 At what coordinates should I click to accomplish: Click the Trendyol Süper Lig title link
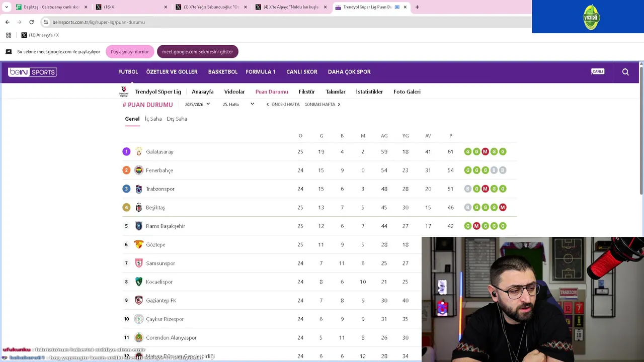tap(158, 92)
